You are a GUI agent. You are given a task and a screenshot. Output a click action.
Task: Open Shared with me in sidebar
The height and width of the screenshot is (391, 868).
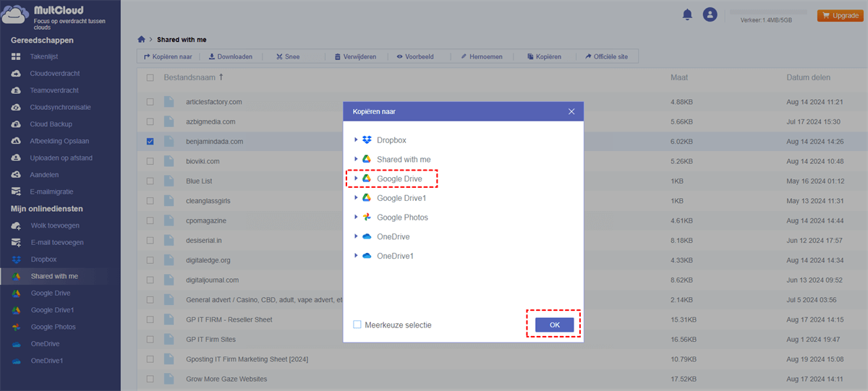click(55, 276)
